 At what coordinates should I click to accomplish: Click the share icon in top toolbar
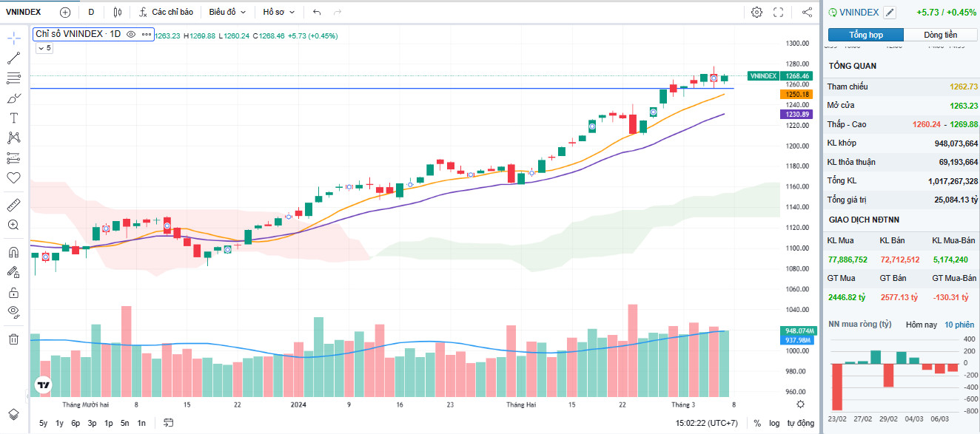807,12
